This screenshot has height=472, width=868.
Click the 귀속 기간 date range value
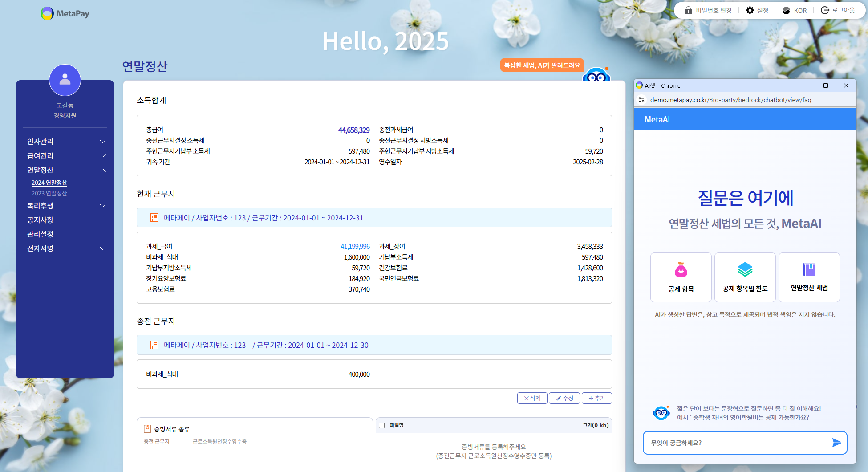(x=337, y=162)
